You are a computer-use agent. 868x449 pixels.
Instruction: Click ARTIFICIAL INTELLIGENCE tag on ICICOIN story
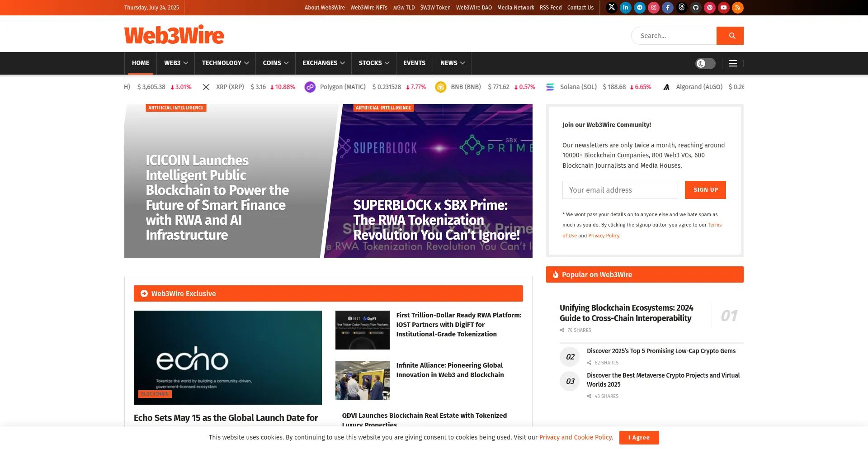(176, 108)
